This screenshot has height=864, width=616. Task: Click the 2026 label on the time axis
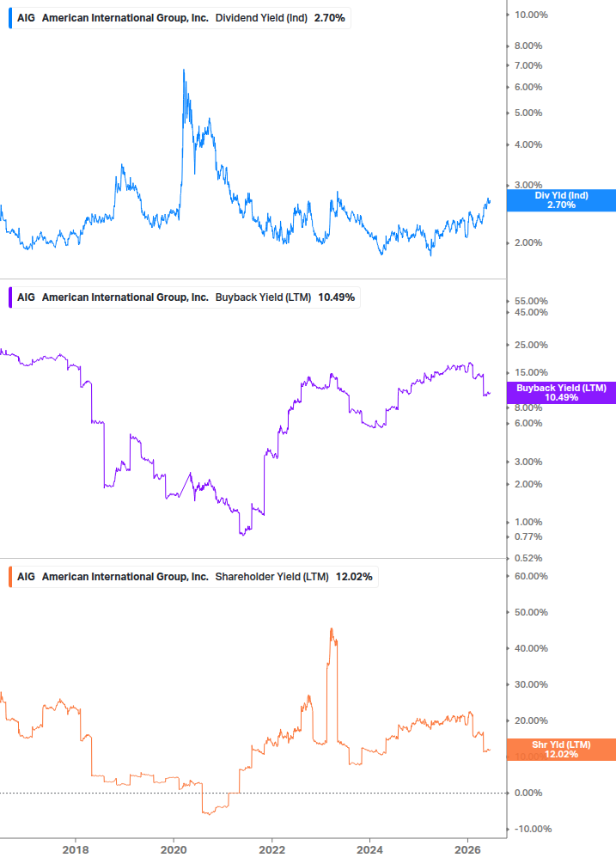tap(467, 849)
